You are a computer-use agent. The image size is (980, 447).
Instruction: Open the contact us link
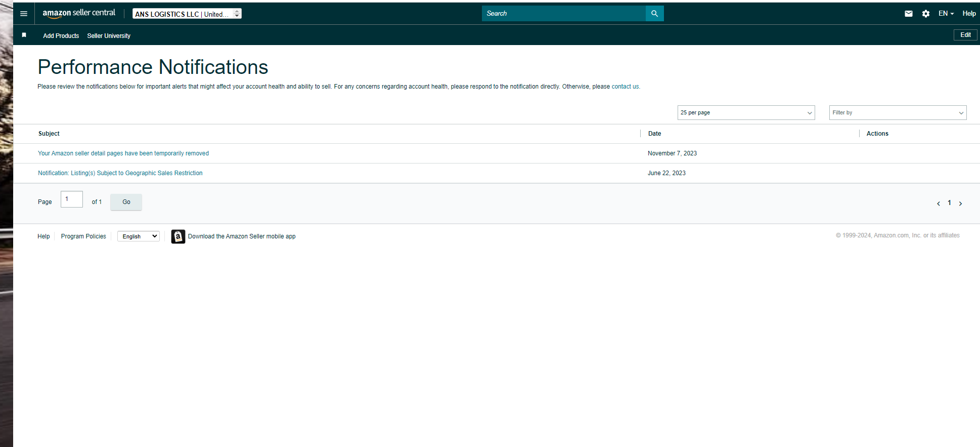625,87
